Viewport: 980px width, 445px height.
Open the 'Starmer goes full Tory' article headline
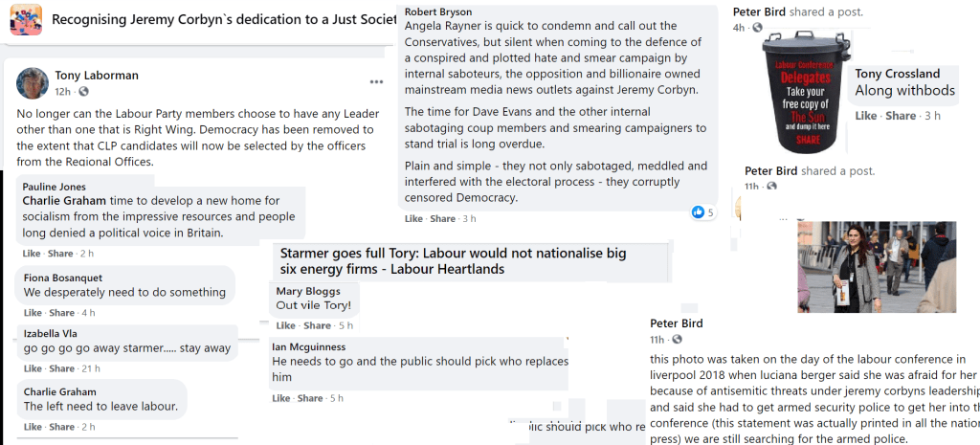pyautogui.click(x=453, y=261)
